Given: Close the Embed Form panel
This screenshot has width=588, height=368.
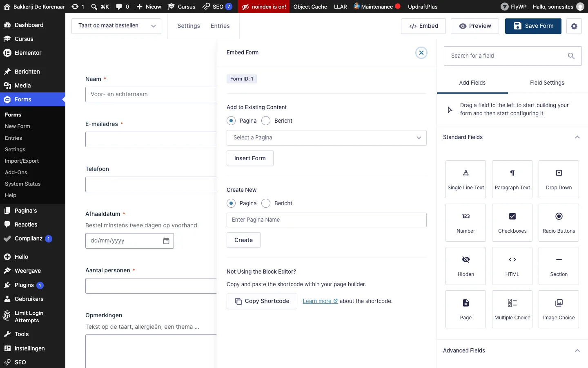Looking at the screenshot, I should pos(421,53).
